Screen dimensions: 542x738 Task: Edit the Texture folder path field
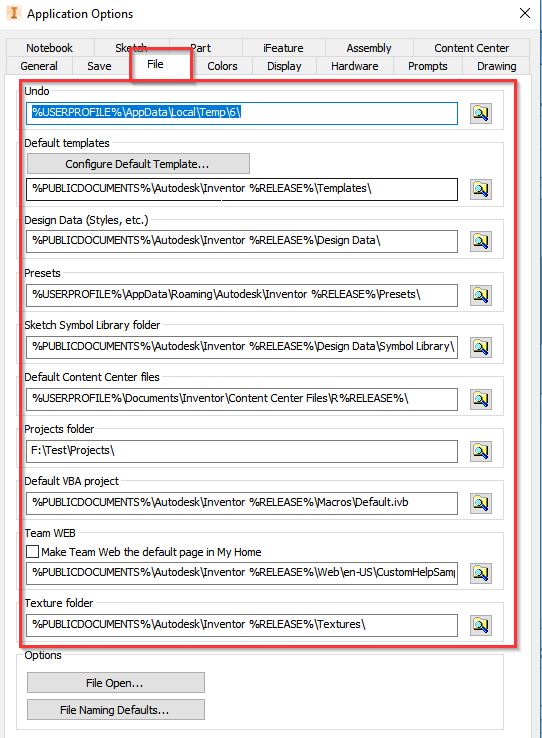coord(242,625)
